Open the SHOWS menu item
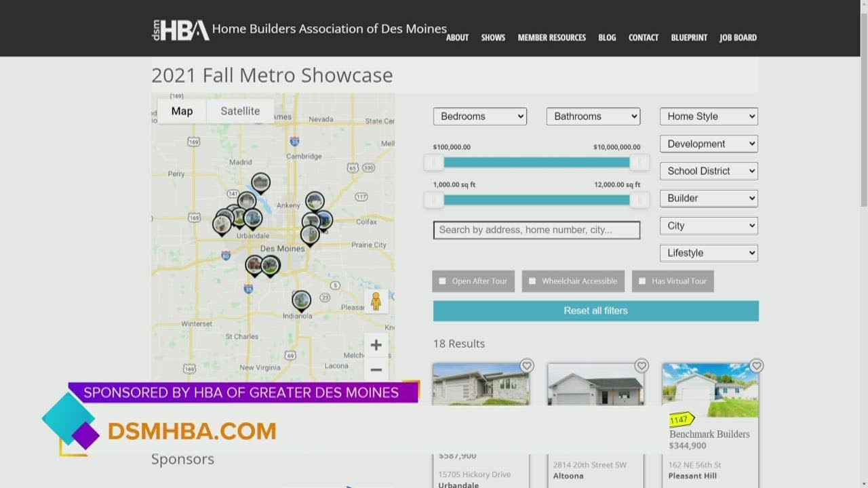The image size is (868, 488). point(493,38)
